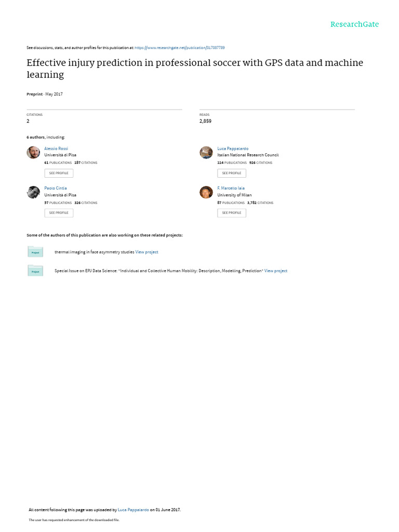Open Alessio Rossi author name link
Viewport: 399px width, 532px height.
pos(56,149)
